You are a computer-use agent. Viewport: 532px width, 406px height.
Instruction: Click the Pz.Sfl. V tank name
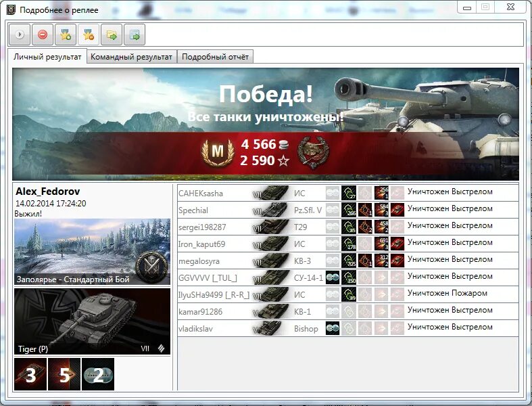click(x=308, y=210)
